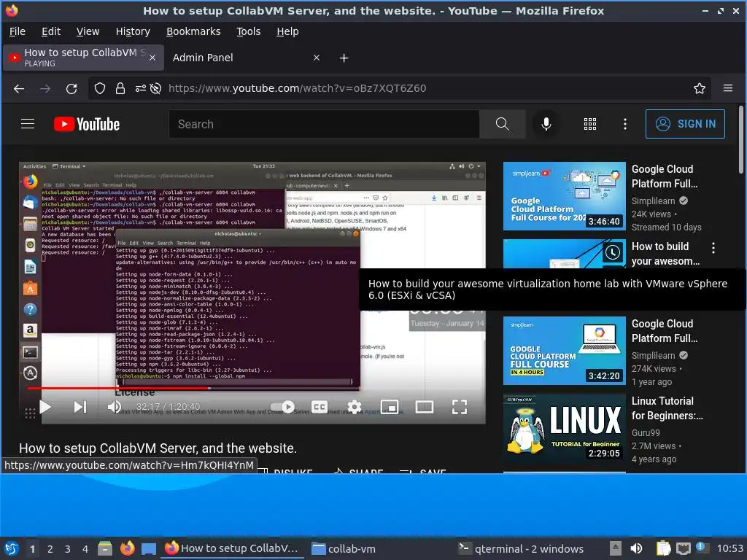The width and height of the screenshot is (747, 560).
Task: Click the video title text
Action: [x=158, y=448]
